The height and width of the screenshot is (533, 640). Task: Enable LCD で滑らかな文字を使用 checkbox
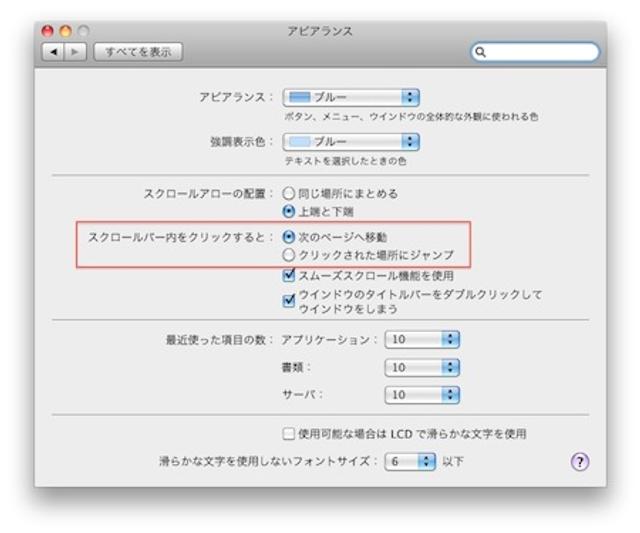(x=289, y=434)
